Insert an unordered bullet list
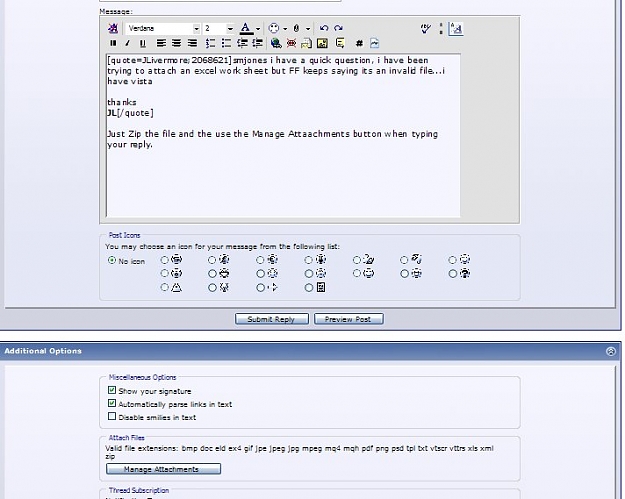 (x=226, y=43)
